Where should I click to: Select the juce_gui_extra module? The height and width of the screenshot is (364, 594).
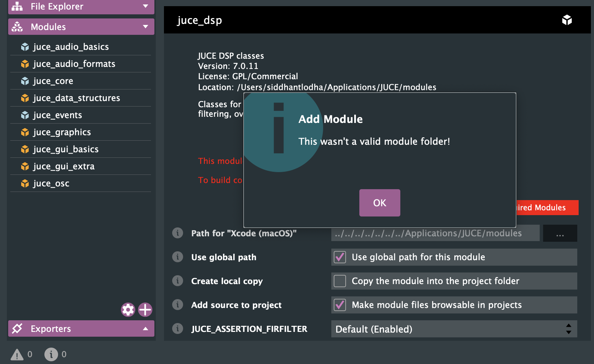81,166
